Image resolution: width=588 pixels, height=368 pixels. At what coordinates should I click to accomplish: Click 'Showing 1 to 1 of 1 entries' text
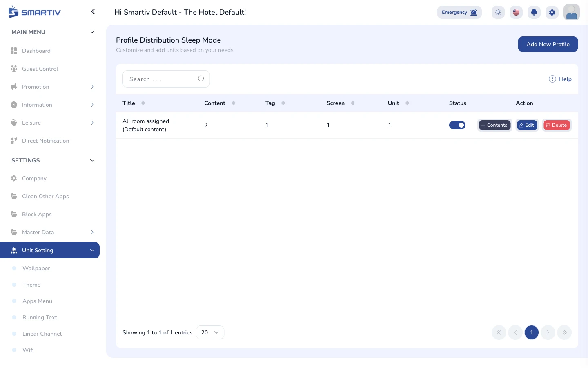click(x=157, y=332)
